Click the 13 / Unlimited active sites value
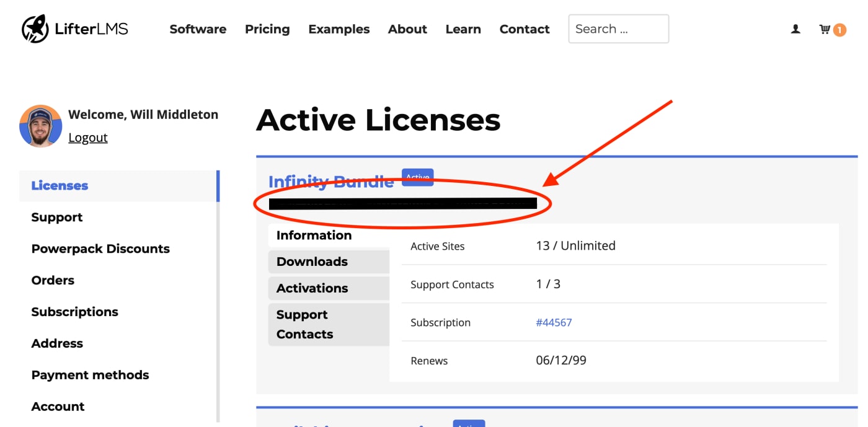The image size is (868, 427). point(575,245)
